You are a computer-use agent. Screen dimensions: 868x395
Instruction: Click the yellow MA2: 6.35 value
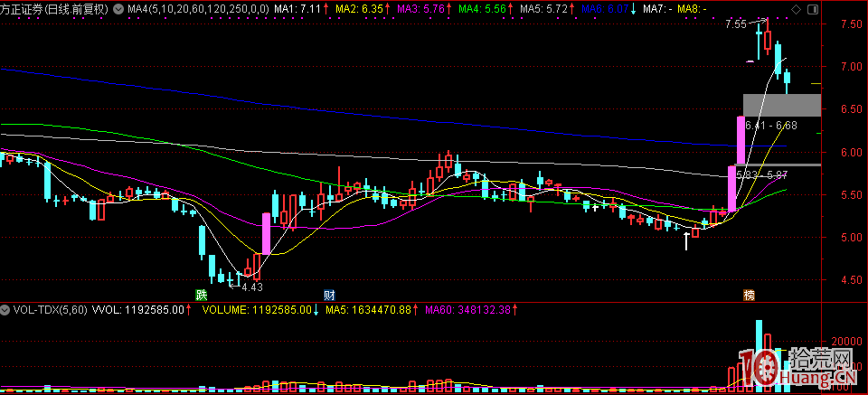coord(359,9)
